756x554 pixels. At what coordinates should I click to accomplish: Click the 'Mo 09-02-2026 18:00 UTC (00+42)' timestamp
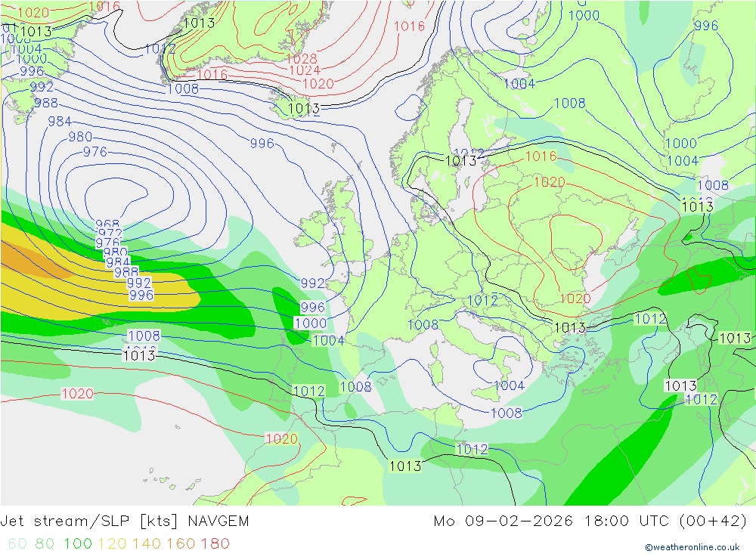pos(590,522)
